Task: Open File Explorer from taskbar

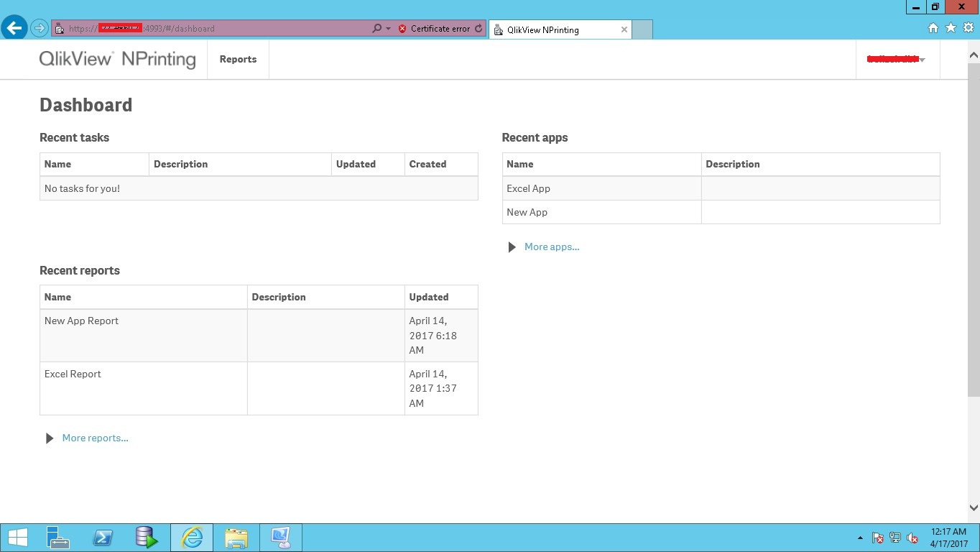Action: pyautogui.click(x=236, y=538)
